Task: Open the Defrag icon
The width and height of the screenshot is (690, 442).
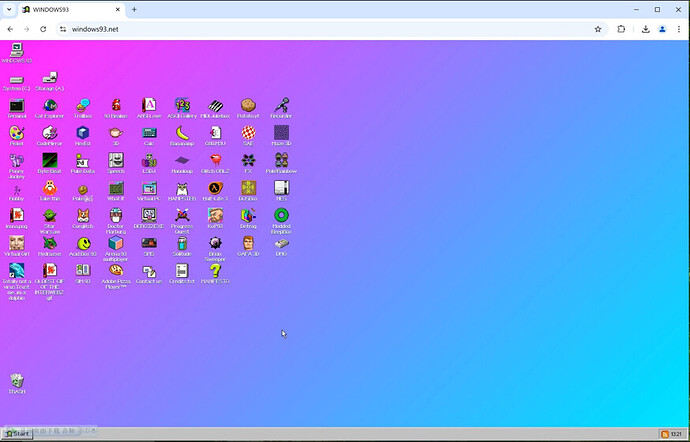Action: [x=248, y=216]
